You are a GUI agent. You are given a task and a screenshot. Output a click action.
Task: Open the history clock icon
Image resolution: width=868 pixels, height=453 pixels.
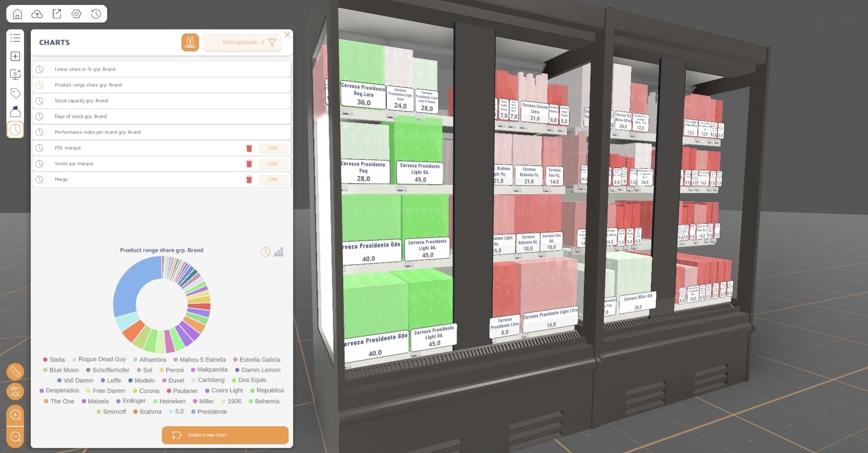(96, 14)
